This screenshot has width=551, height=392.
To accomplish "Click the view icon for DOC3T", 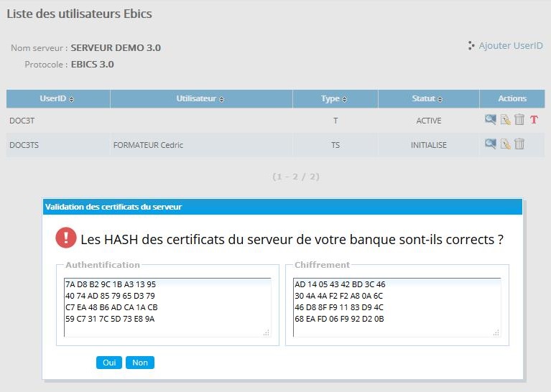I will (x=491, y=120).
